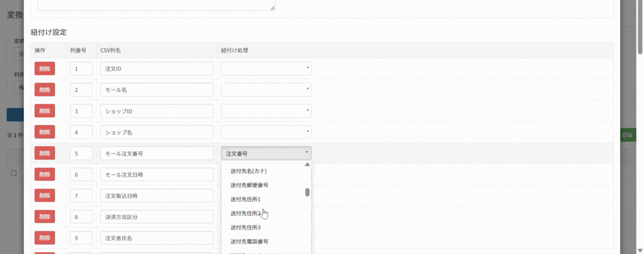Click the column number field showing 5
This screenshot has height=254, width=644.
tap(81, 153)
